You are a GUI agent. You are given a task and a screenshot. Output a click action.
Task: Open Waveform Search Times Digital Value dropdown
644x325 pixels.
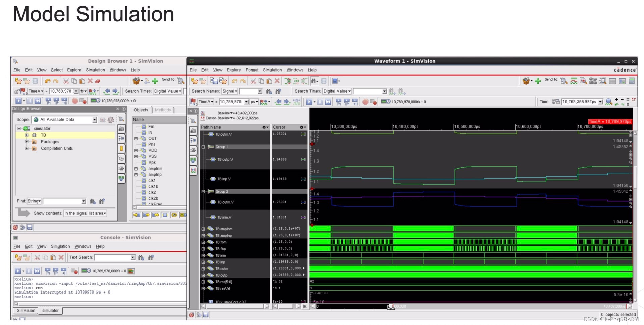(337, 91)
